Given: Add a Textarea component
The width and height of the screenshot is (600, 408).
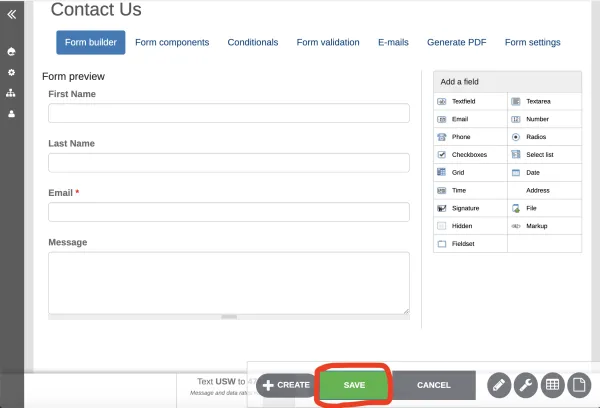Looking at the screenshot, I should pos(544,101).
